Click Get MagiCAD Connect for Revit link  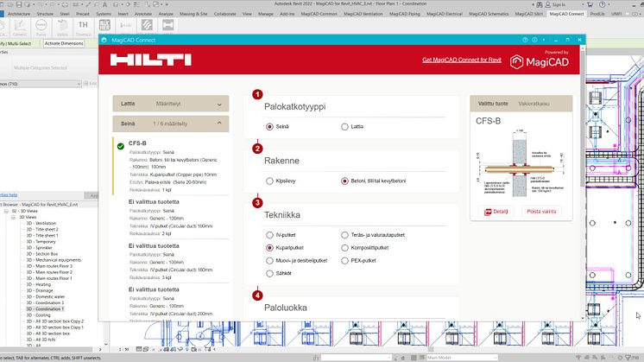462,60
